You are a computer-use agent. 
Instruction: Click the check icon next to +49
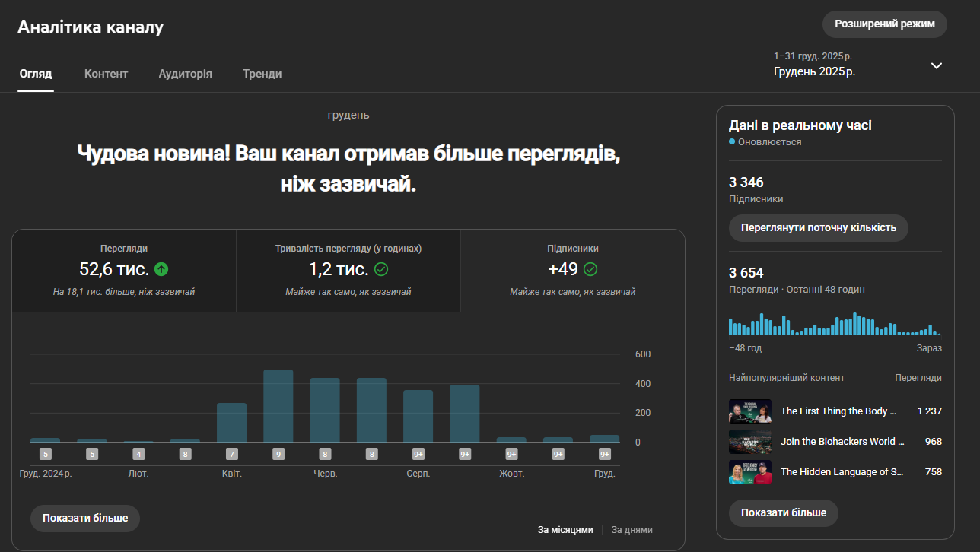(x=590, y=269)
